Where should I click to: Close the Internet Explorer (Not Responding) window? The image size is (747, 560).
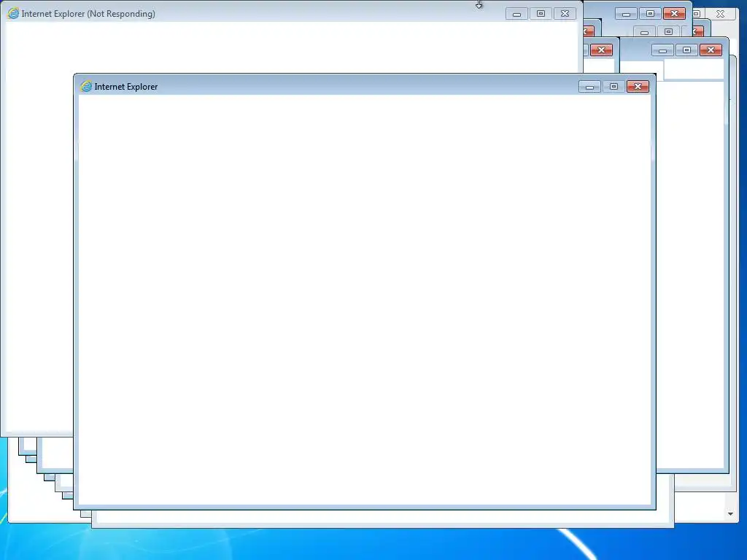pos(565,13)
